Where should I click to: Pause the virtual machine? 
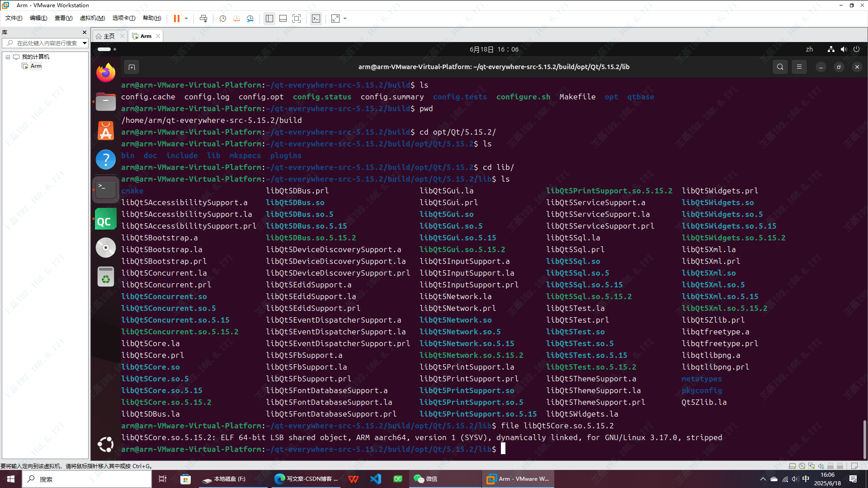pyautogui.click(x=176, y=19)
